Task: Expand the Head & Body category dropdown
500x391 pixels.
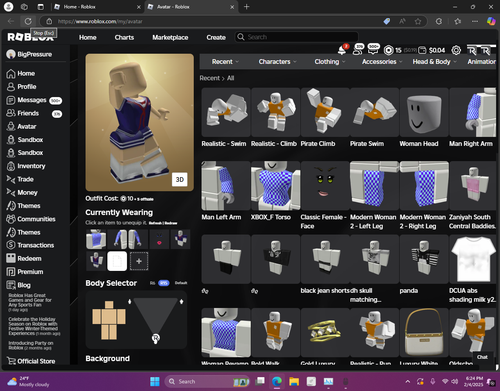Action: pyautogui.click(x=434, y=62)
